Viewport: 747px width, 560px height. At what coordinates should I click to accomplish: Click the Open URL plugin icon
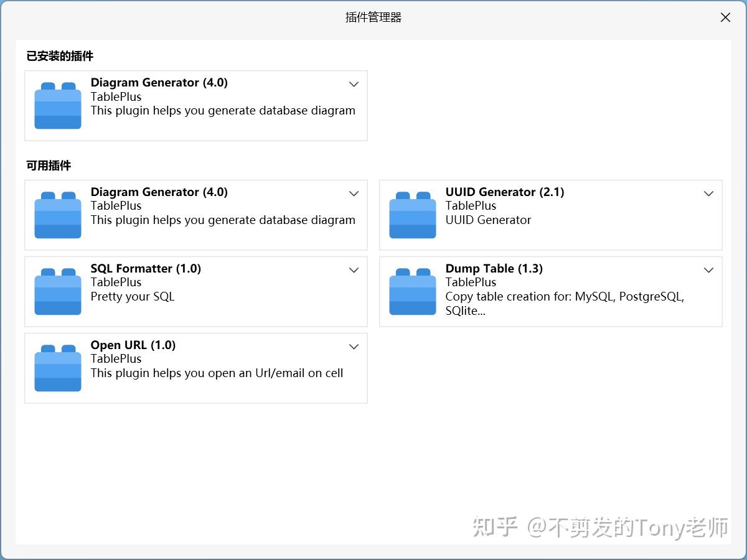point(57,367)
